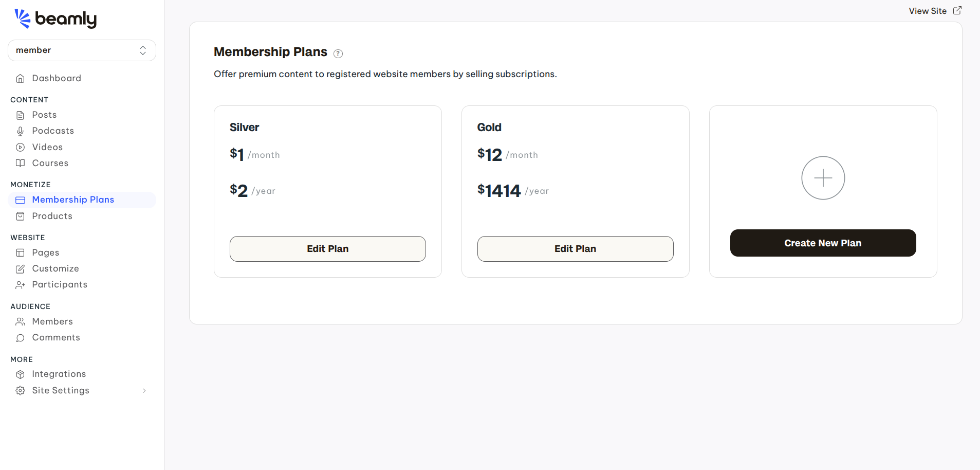Open the Members audience page
980x470 pixels.
point(52,321)
